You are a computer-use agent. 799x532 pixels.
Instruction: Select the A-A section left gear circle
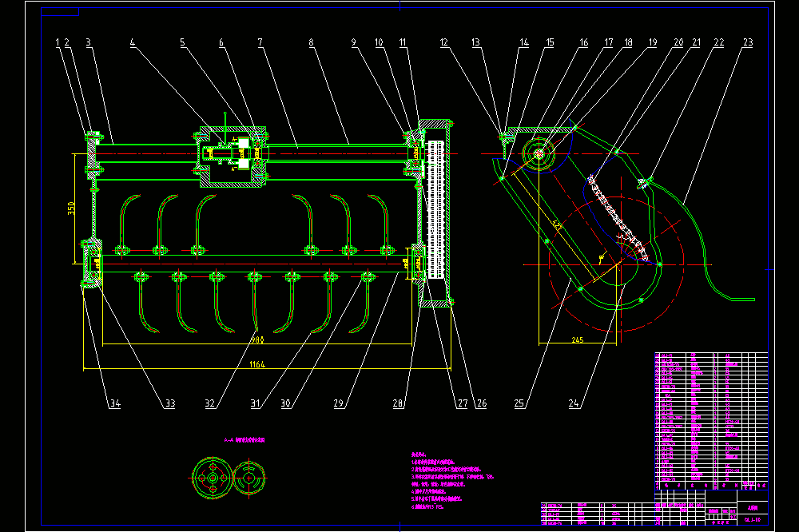coord(213,478)
